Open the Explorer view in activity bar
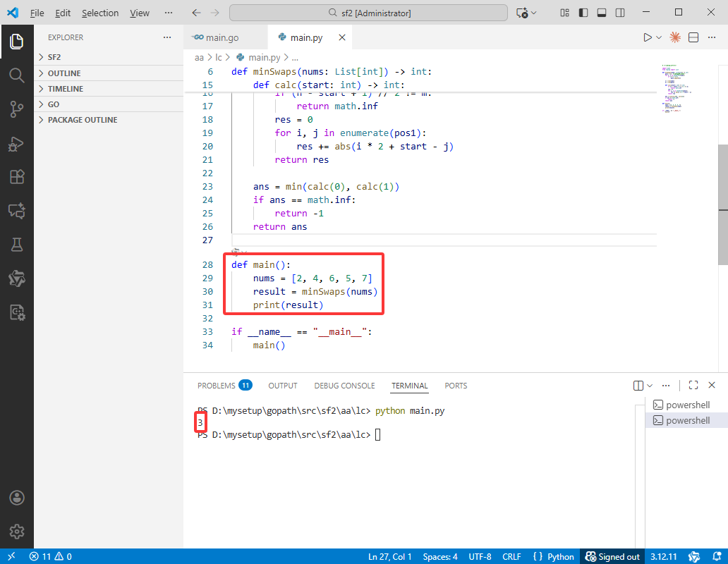 click(17, 42)
